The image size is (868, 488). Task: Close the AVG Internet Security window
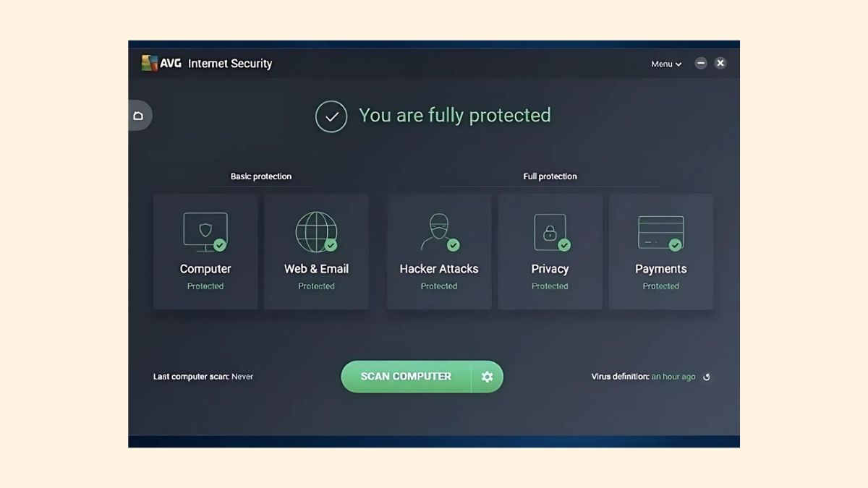(720, 63)
